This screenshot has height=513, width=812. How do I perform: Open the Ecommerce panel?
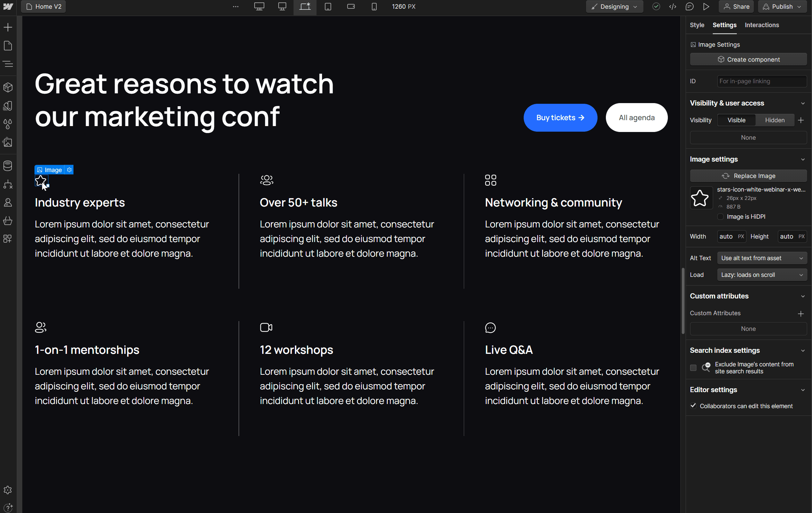8,220
